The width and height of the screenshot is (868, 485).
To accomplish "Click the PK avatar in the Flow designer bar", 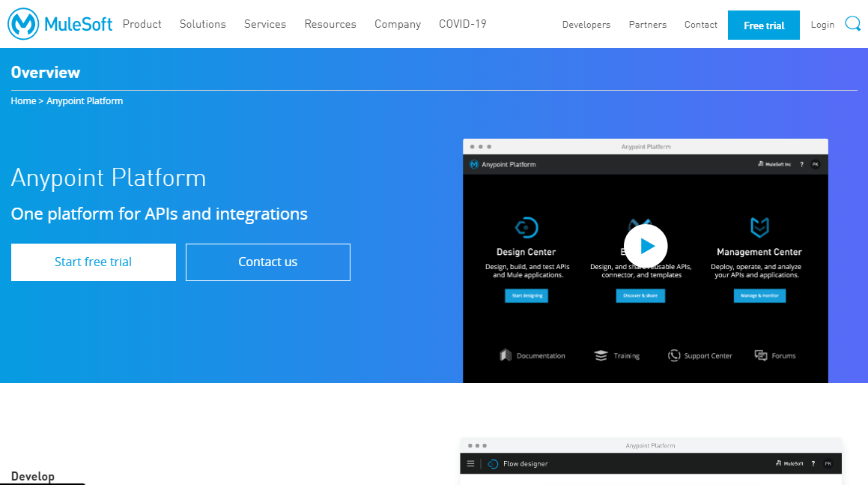I will pyautogui.click(x=828, y=464).
